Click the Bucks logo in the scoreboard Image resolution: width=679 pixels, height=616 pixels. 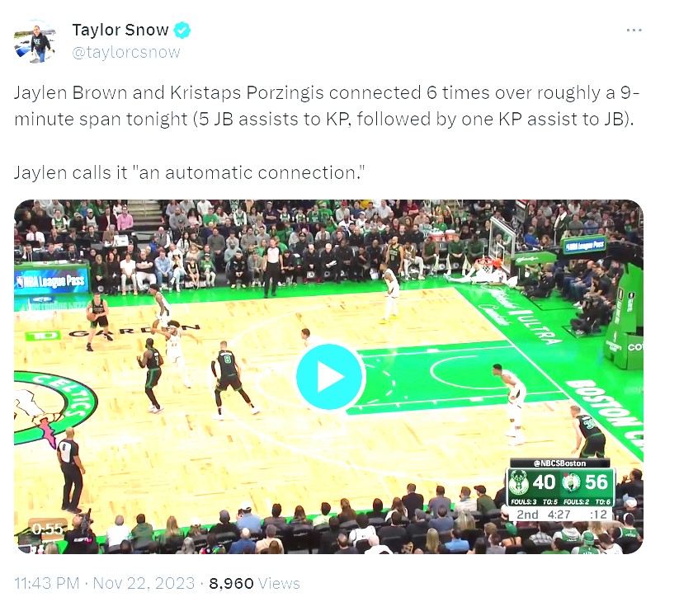(x=518, y=482)
